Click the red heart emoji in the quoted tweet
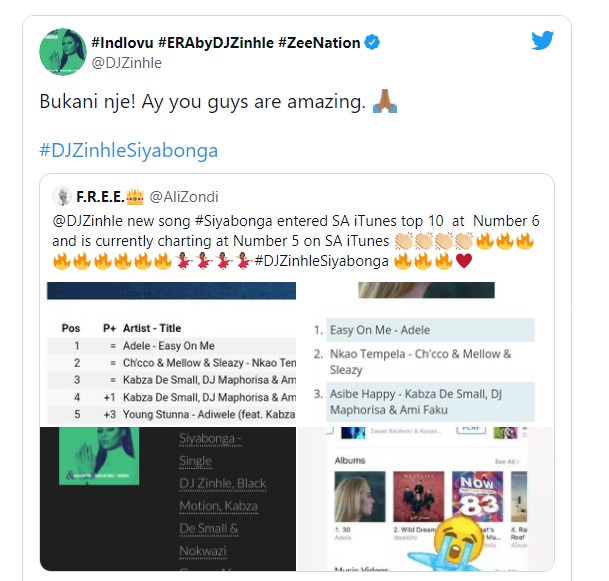 tap(464, 261)
